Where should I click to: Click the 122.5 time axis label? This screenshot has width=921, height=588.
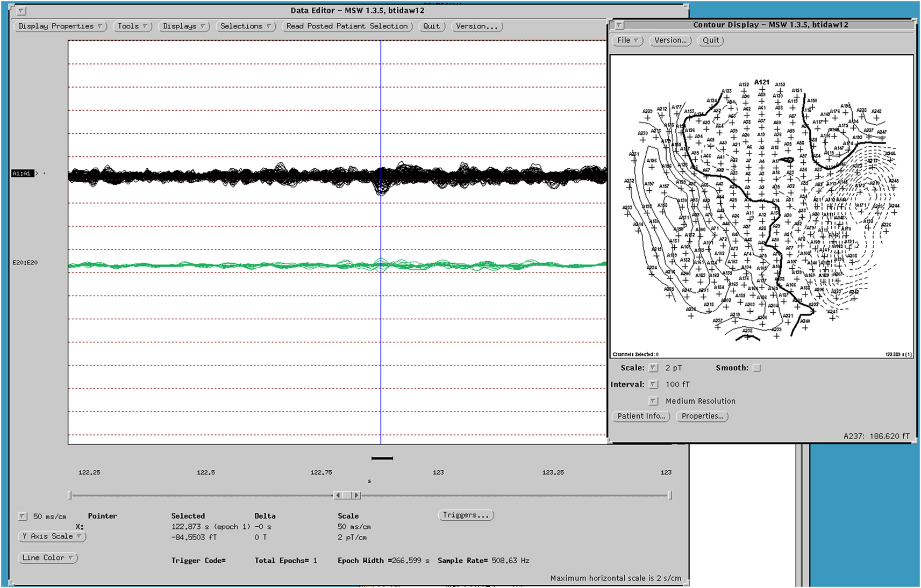pos(206,472)
